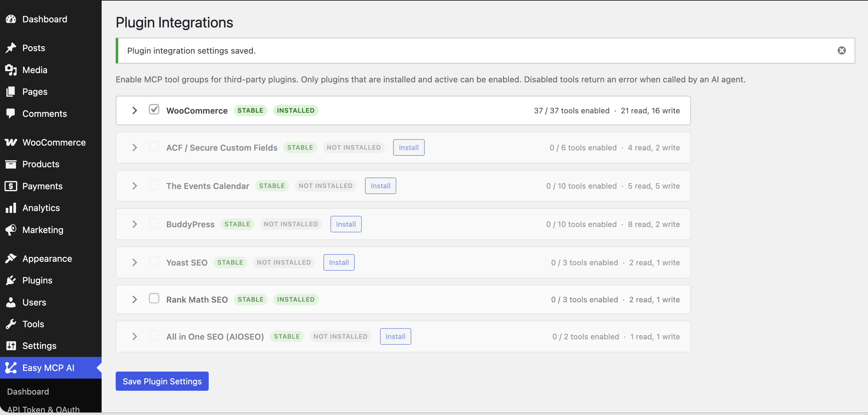
Task: Click the BuddyPress checkbox
Action: (154, 223)
